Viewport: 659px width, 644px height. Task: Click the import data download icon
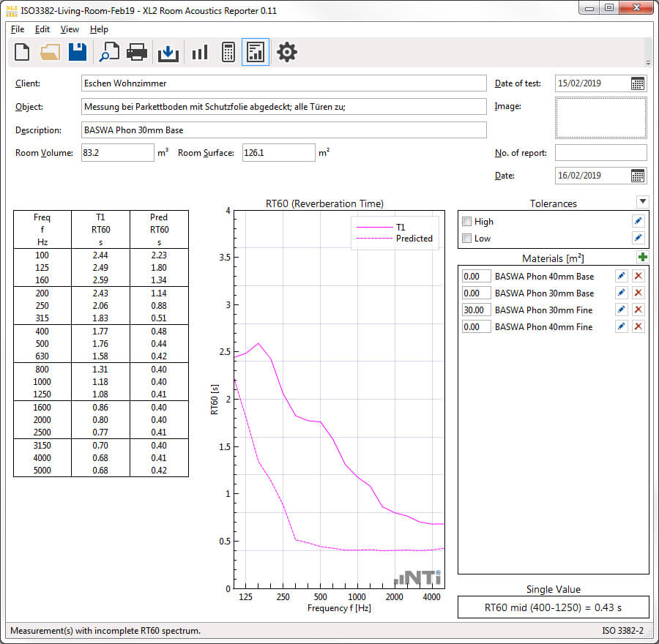point(168,52)
